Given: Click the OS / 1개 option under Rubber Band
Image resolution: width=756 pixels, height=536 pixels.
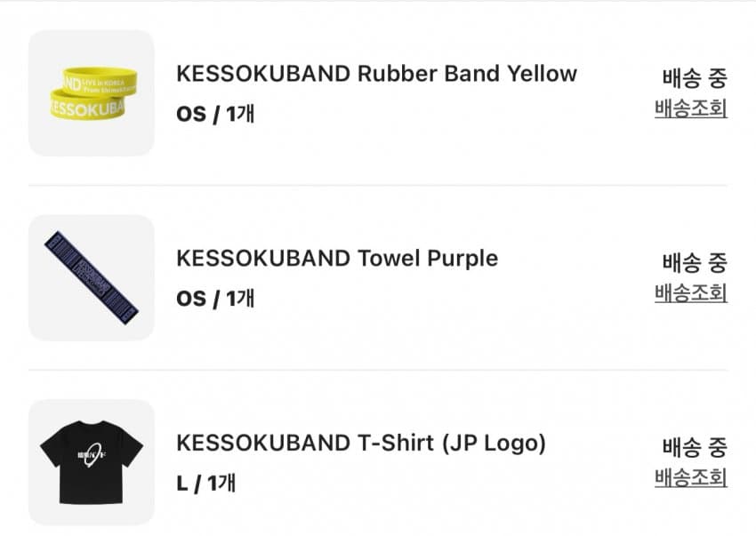Looking at the screenshot, I should [215, 114].
